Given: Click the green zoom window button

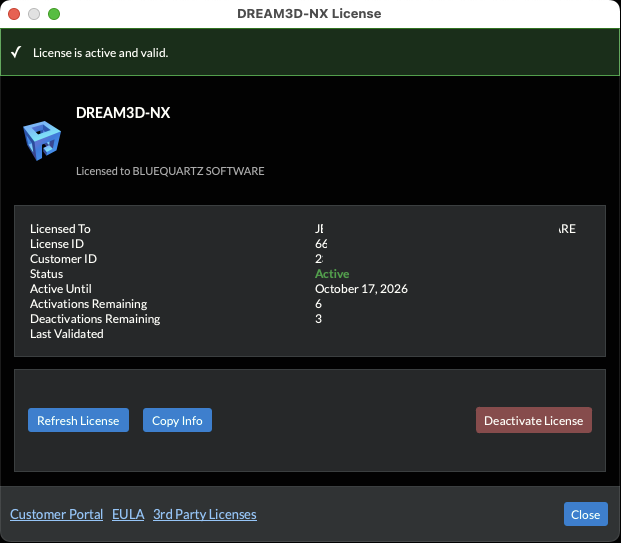Looking at the screenshot, I should click(x=54, y=14).
